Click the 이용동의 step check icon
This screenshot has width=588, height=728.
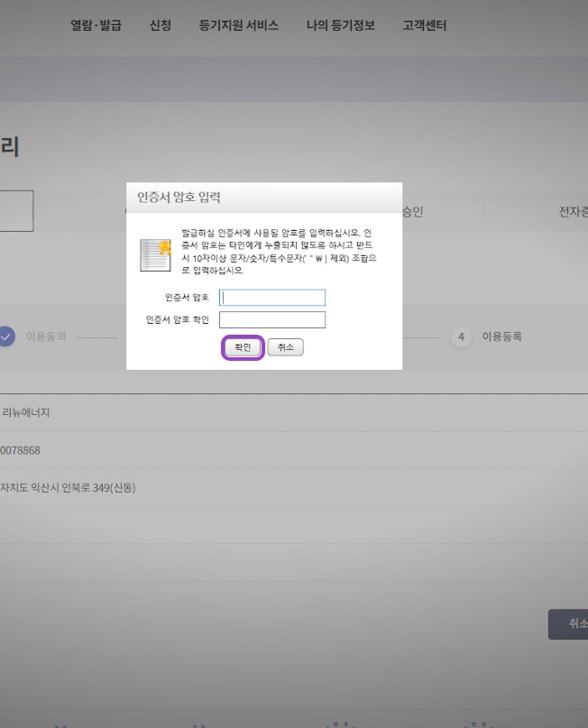6,336
